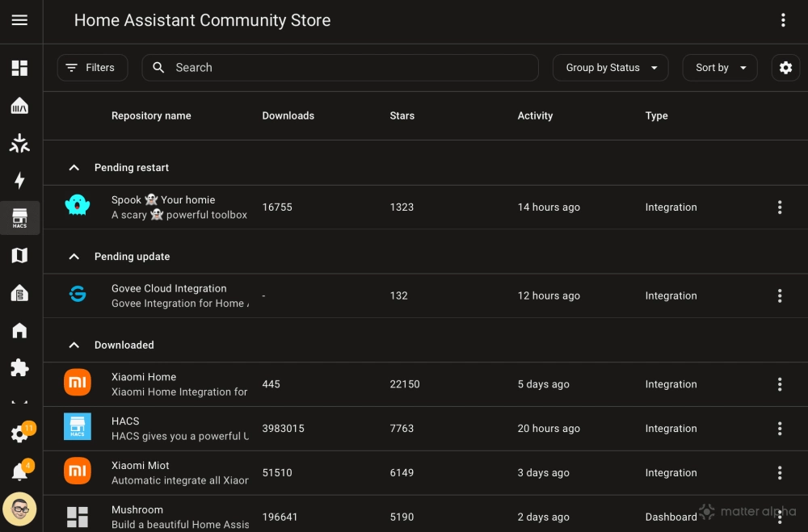The image size is (808, 532).
Task: Click the Spook ghost icon
Action: 78,205
